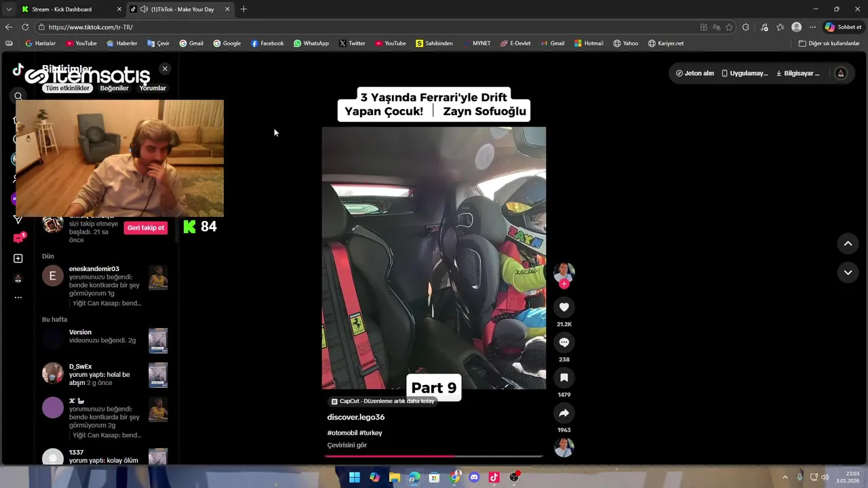
Task: Close the Bildirimler notifications panel
Action: [x=165, y=68]
